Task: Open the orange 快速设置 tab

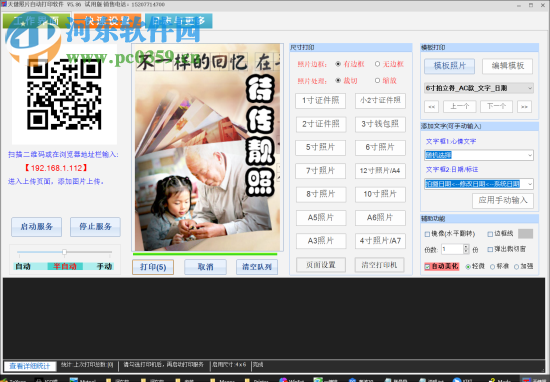Action: point(107,21)
